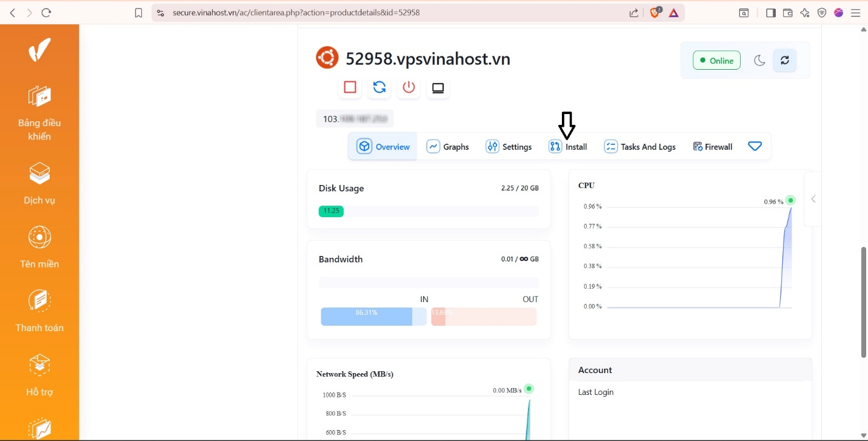Click the Last Login text
The image size is (868, 441).
[x=596, y=392]
